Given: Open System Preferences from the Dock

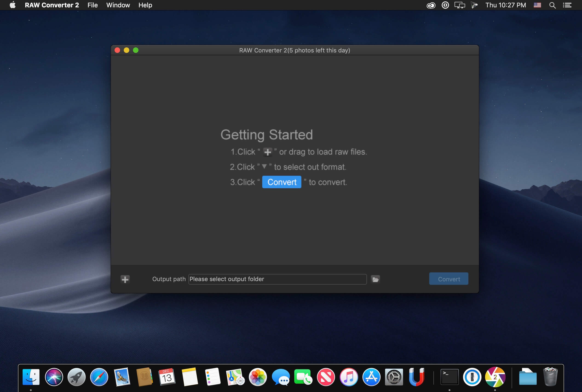Looking at the screenshot, I should click(x=394, y=377).
